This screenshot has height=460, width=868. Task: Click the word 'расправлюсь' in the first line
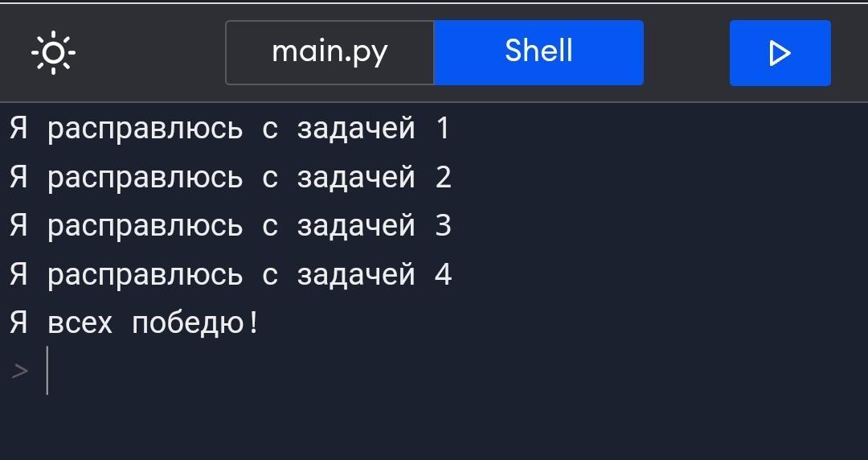145,129
